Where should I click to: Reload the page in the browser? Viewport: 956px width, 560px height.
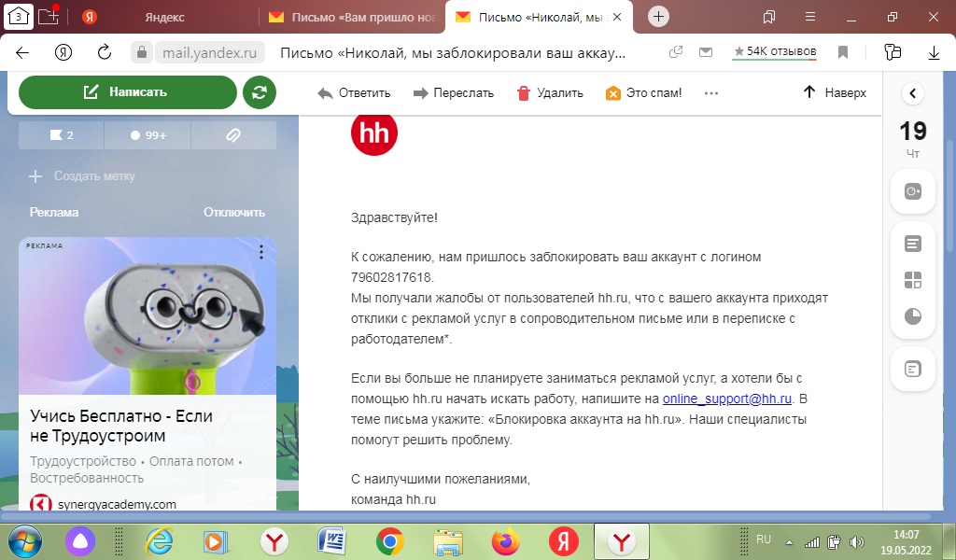pyautogui.click(x=105, y=52)
